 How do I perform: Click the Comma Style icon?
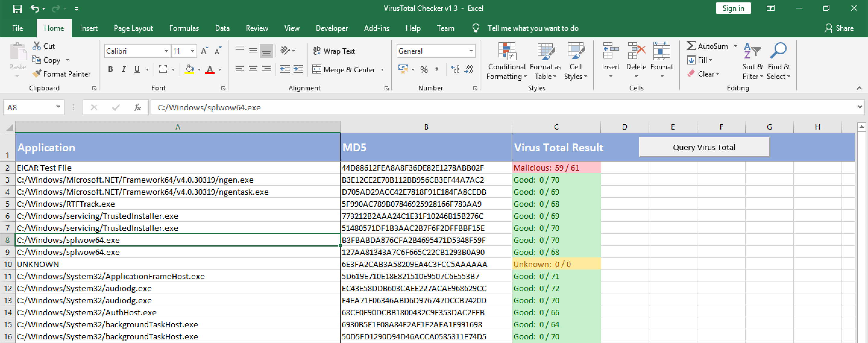[x=437, y=69]
